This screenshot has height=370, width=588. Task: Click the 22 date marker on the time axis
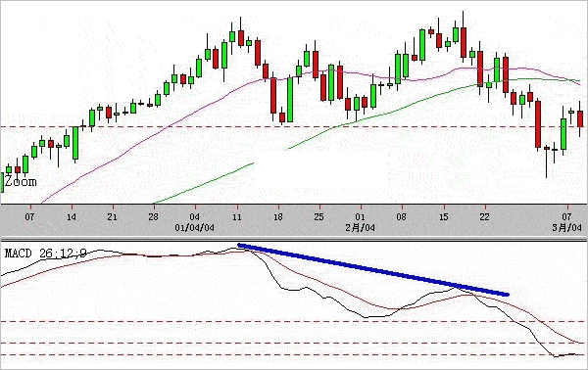[485, 217]
